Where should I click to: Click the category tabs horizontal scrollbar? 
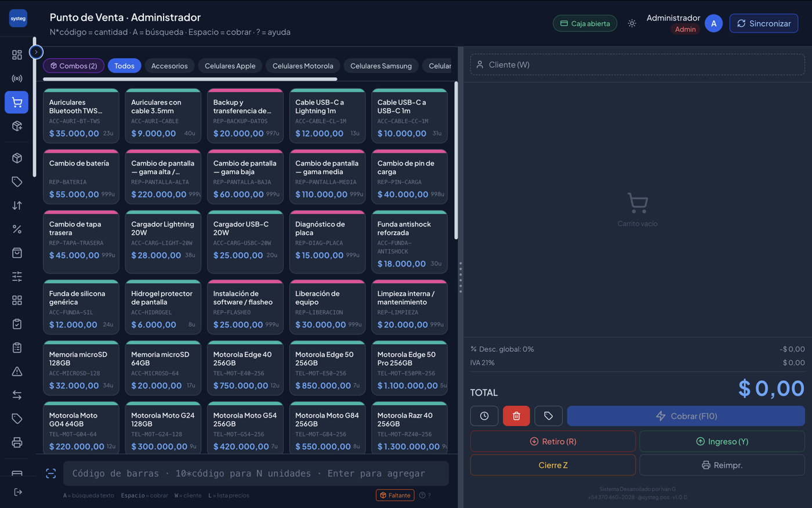pyautogui.click(x=190, y=79)
